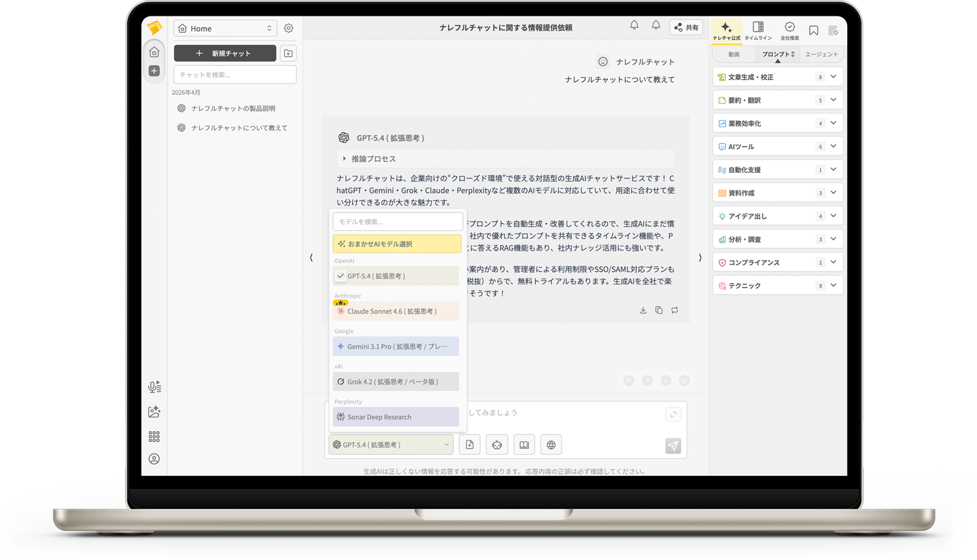Choose Gemini 3.1 Pro model

click(x=396, y=346)
